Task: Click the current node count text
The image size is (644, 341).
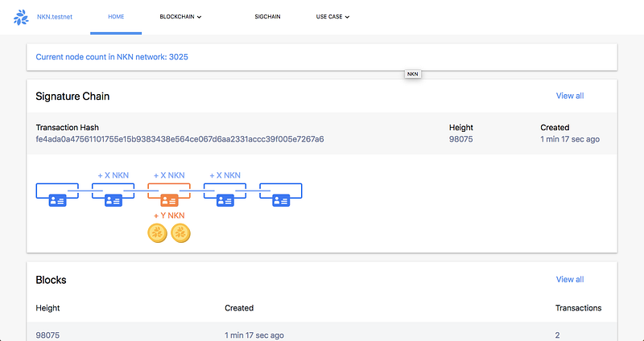Action: [112, 57]
